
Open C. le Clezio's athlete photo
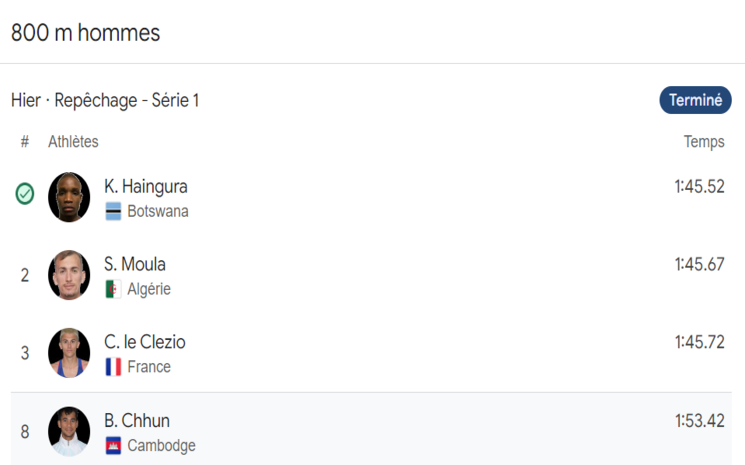(69, 353)
